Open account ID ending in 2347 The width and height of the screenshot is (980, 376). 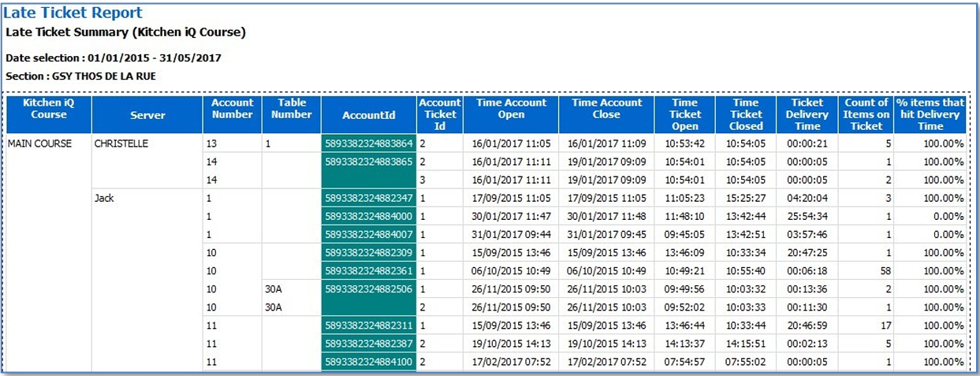(368, 198)
